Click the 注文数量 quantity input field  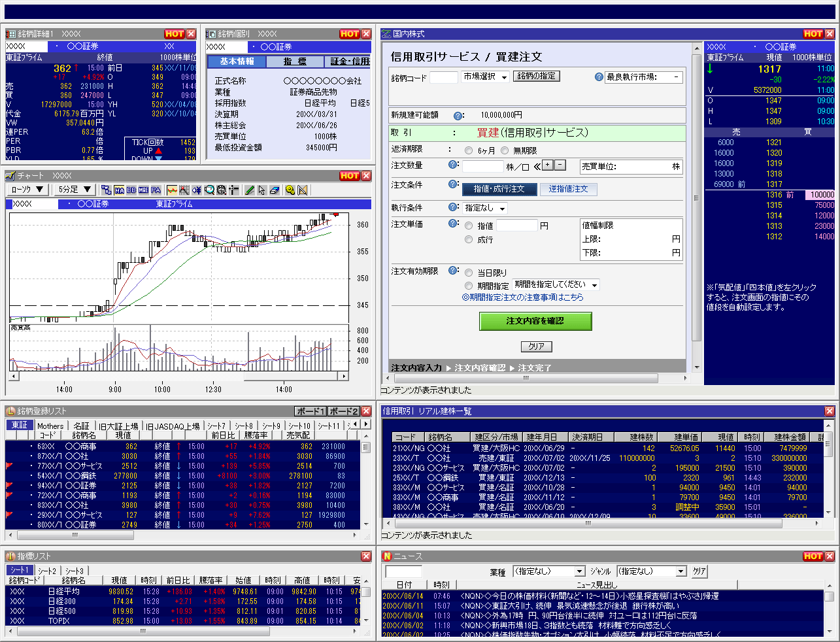coord(483,166)
